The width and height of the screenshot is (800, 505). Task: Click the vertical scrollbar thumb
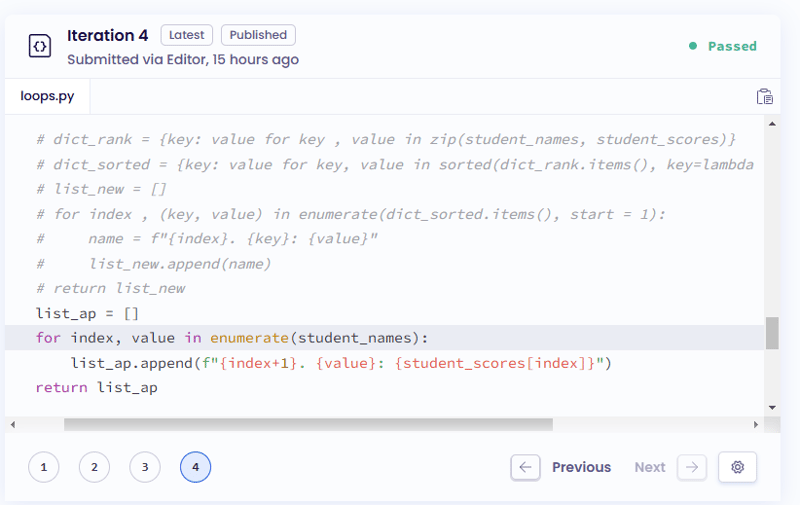[x=771, y=333]
